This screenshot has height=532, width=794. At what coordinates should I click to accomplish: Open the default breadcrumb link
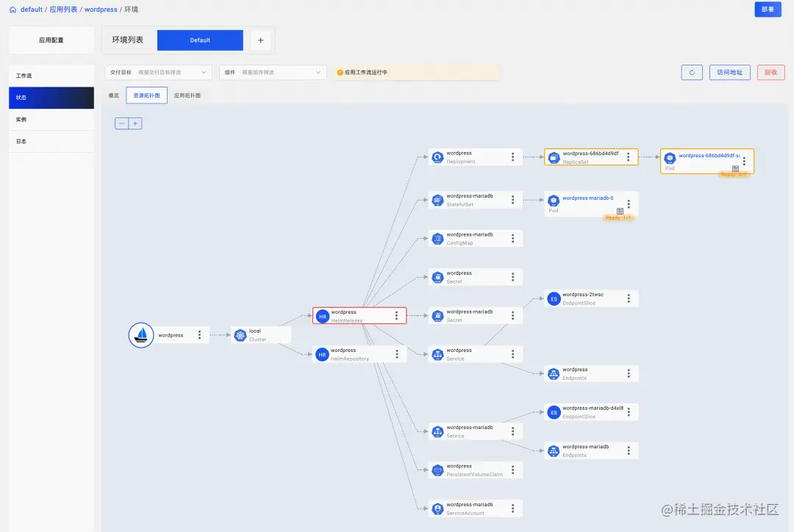coord(32,10)
